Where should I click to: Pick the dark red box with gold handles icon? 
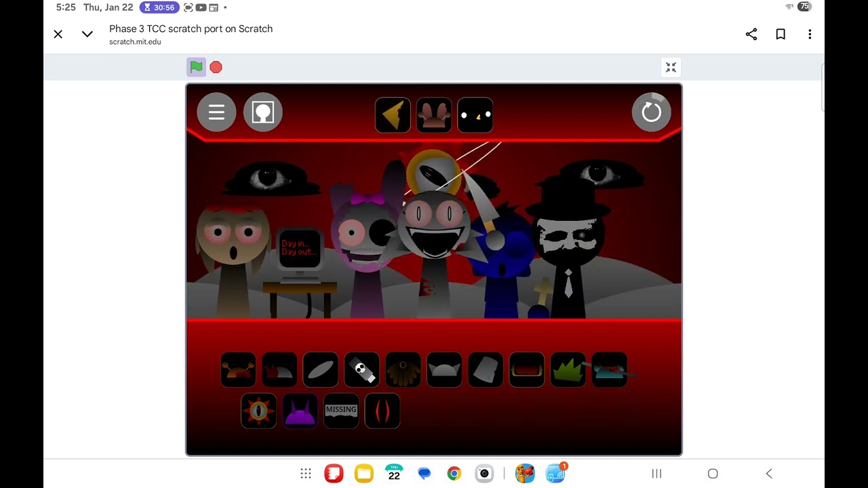coord(527,370)
